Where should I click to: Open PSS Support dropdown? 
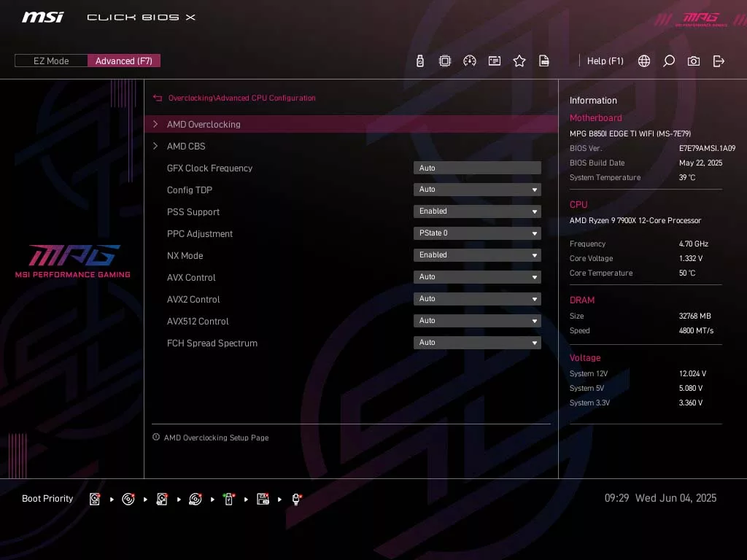coord(477,211)
